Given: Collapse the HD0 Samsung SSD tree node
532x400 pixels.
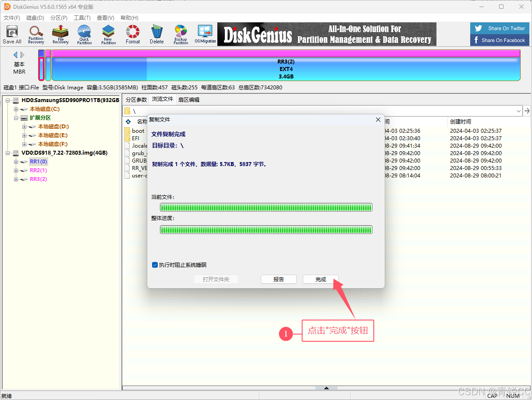Looking at the screenshot, I should (x=8, y=100).
